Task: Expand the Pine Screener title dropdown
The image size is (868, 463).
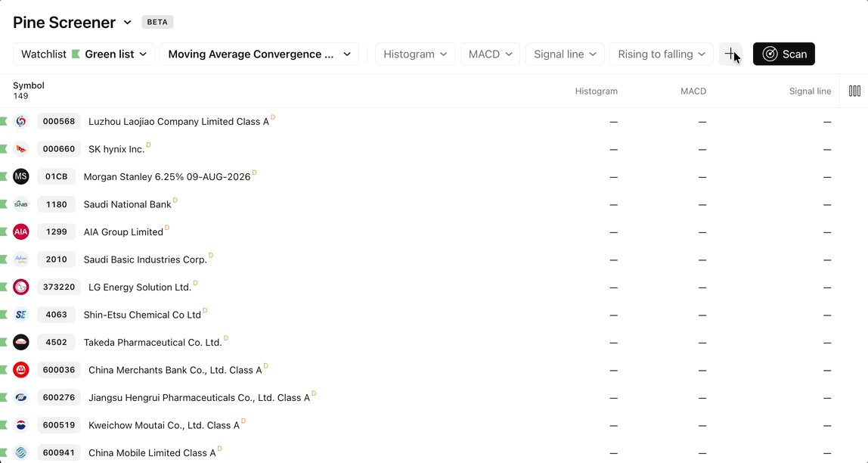Action: point(127,23)
